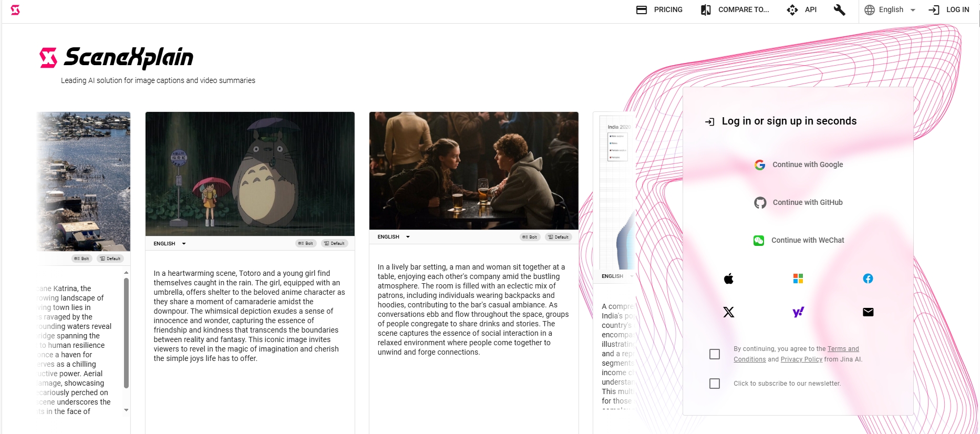Open language dropdown under Totoro image
Screen dimensions: 980x434
click(x=170, y=244)
